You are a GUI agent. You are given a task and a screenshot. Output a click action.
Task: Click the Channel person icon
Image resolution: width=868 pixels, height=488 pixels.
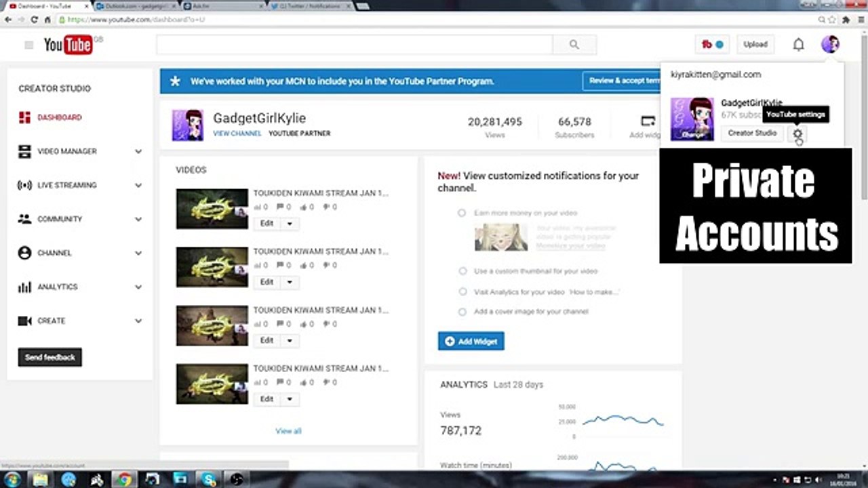[x=24, y=253]
